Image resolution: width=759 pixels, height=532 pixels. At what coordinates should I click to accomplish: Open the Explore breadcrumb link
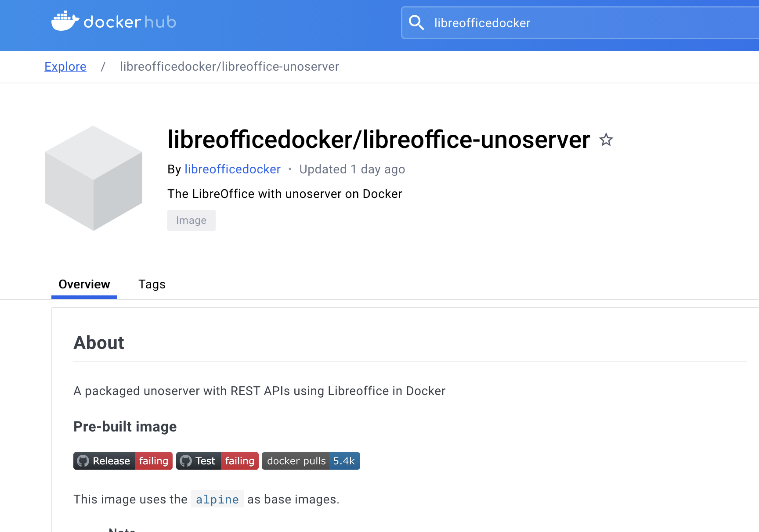pos(65,67)
